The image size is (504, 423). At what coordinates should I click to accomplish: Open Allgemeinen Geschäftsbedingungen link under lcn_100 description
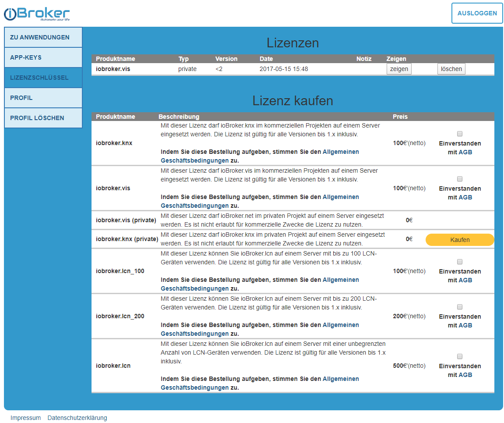[x=341, y=280]
